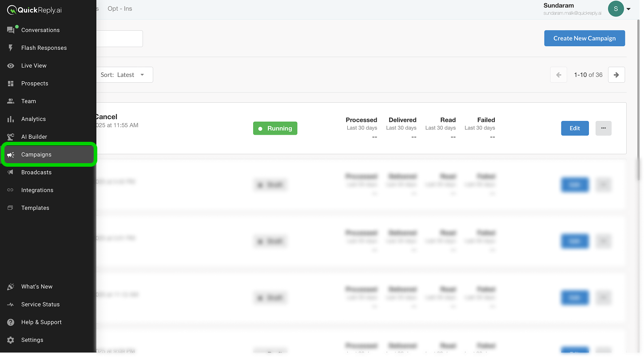Viewport: 644px width, 357px height.
Task: Click the Flash Responses lightning bolt icon
Action: pos(11,48)
